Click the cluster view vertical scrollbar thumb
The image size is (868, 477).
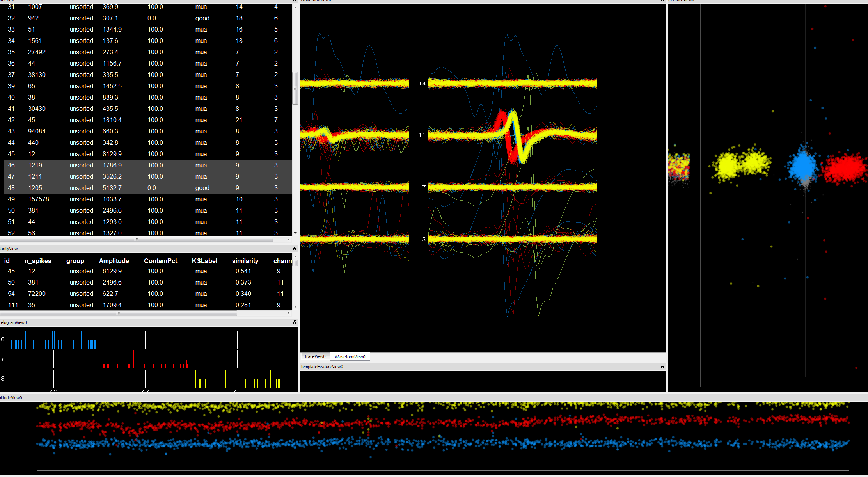(295, 88)
